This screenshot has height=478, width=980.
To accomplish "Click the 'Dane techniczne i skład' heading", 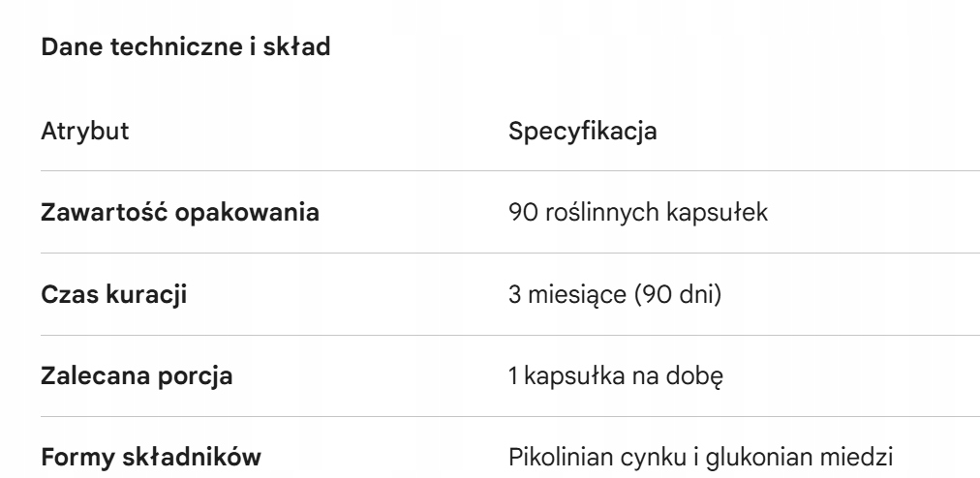I will coord(185,47).
